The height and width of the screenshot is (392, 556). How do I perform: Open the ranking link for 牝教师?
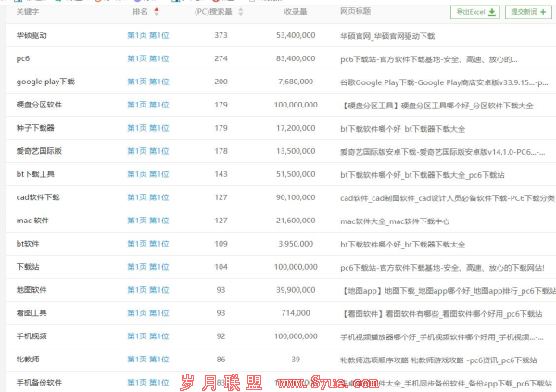point(148,360)
